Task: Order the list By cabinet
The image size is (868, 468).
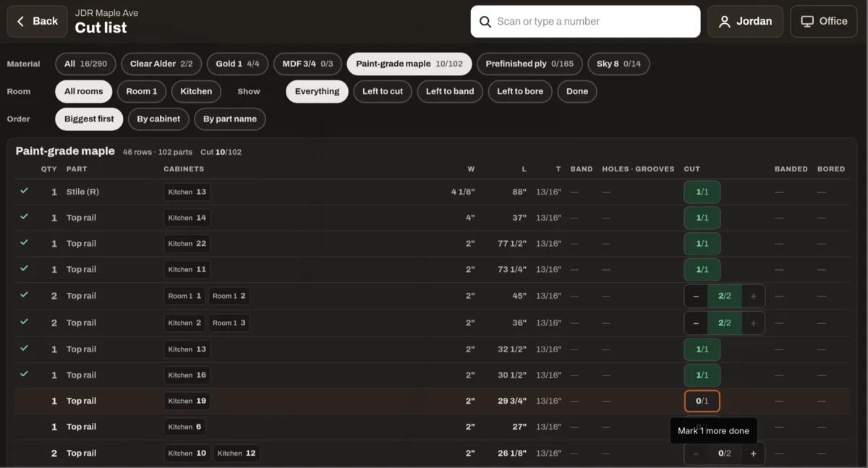Action: click(x=159, y=119)
